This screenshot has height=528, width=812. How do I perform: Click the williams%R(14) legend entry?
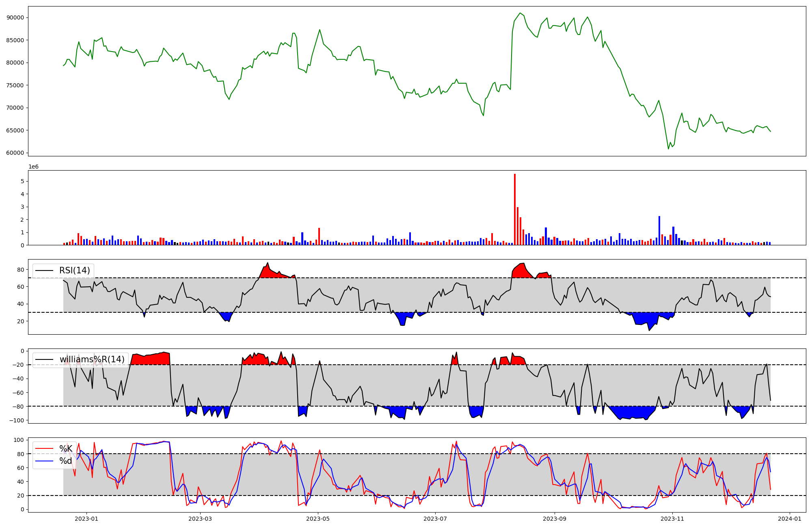click(x=92, y=359)
